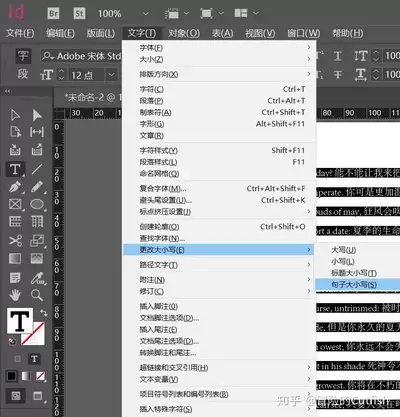The width and height of the screenshot is (400, 417).
Task: Select the Selection tool arrow
Action: pyautogui.click(x=15, y=115)
